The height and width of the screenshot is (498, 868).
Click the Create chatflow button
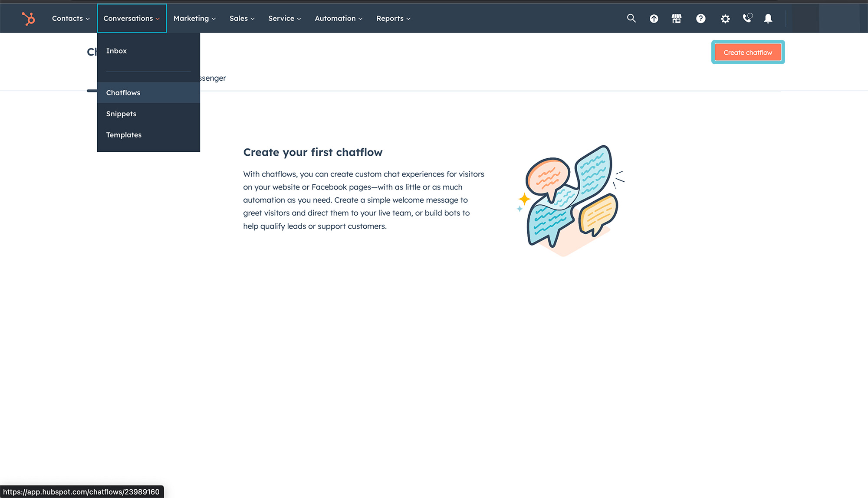click(747, 52)
